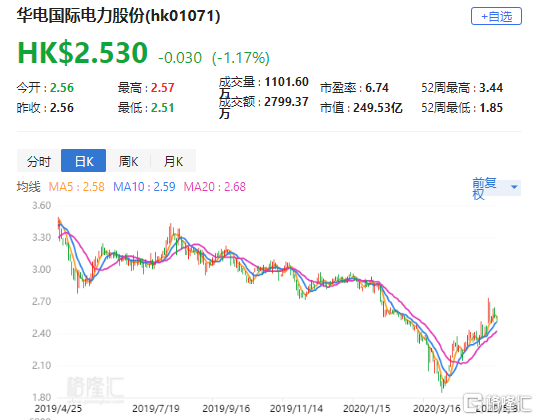Click the 2019/11/14 date axis label
Viewport: 538px width, 420px height.
(296, 408)
